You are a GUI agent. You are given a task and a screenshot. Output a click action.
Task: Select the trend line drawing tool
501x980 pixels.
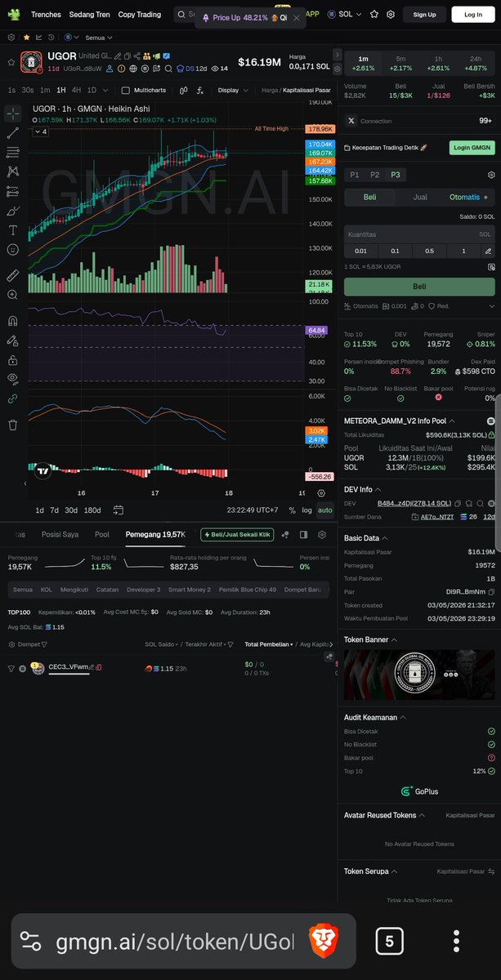(12, 132)
